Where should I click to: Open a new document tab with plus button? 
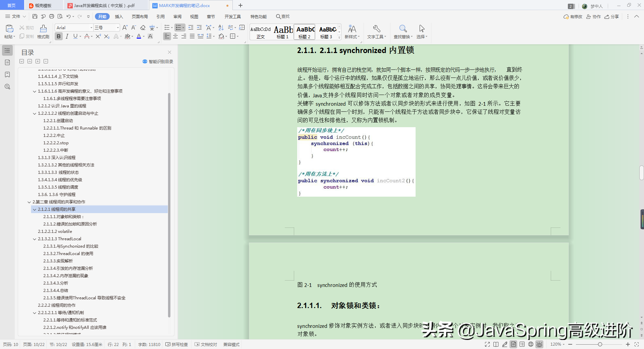point(240,5)
